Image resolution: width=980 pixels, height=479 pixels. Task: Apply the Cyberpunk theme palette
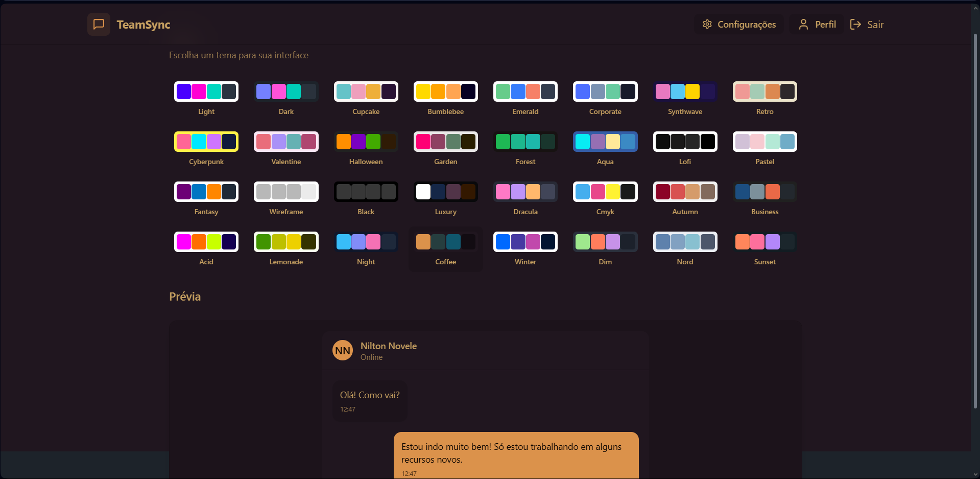206,142
